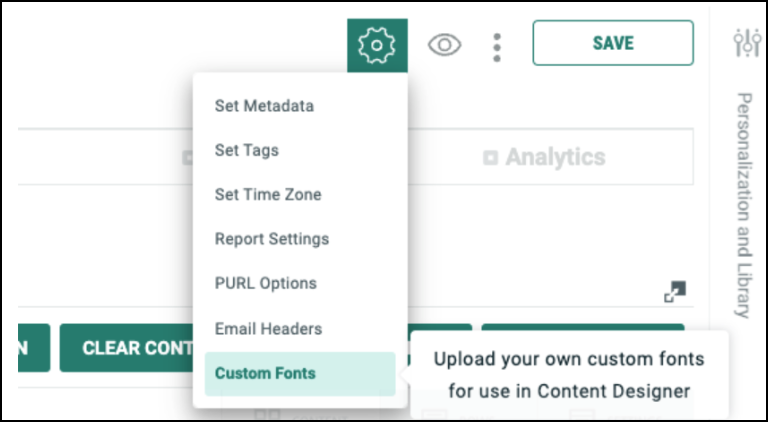
Task: Select Set Time Zone menu entry
Action: (x=268, y=195)
